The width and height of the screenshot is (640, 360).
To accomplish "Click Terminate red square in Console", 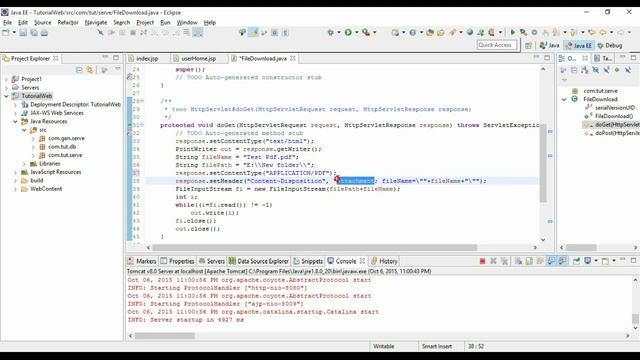I will click(482, 261).
